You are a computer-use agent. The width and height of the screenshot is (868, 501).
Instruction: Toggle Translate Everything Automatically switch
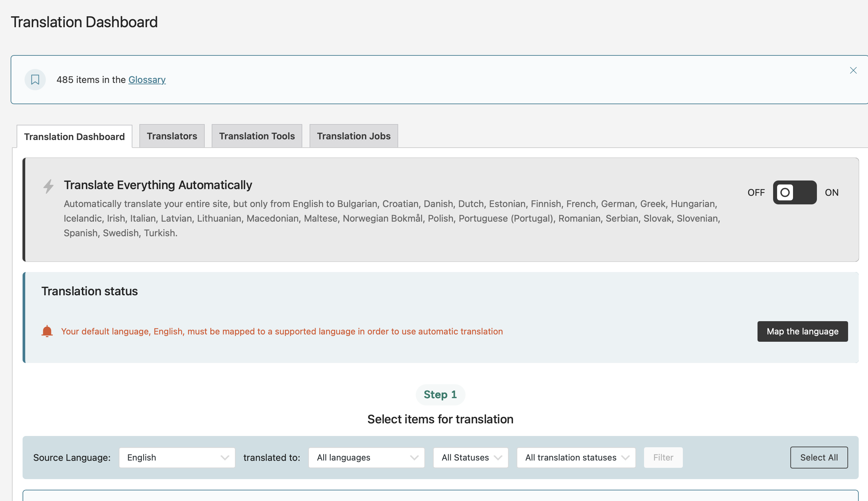point(794,192)
